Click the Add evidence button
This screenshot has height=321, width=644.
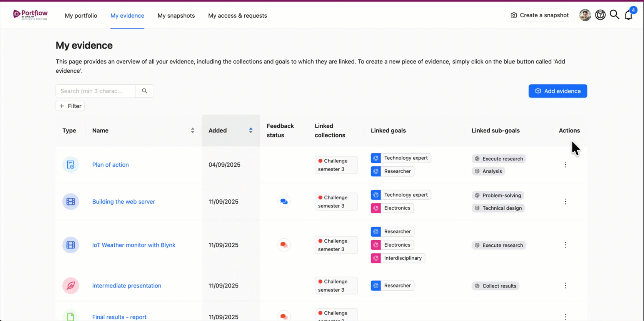tap(558, 91)
